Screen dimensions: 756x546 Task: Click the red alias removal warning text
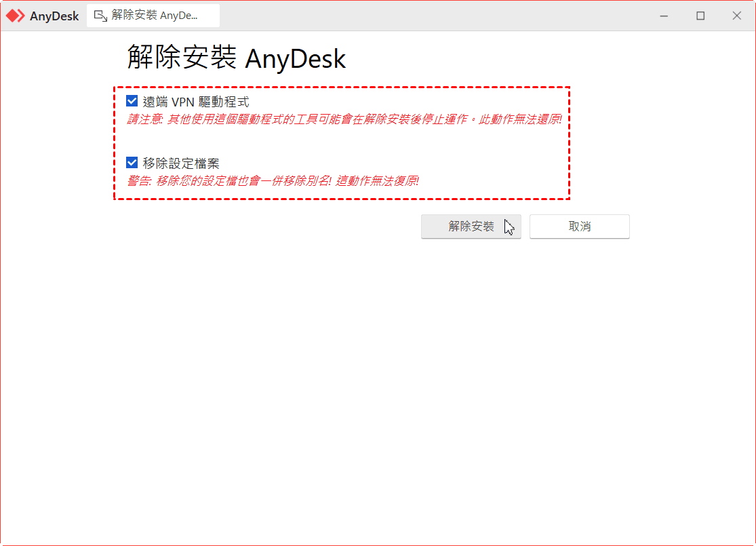[x=273, y=181]
